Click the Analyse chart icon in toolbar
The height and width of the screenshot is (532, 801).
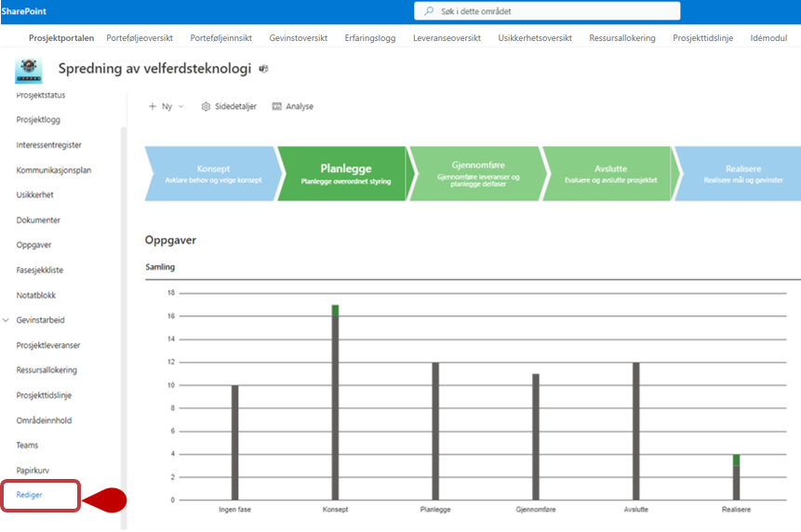pyautogui.click(x=277, y=107)
